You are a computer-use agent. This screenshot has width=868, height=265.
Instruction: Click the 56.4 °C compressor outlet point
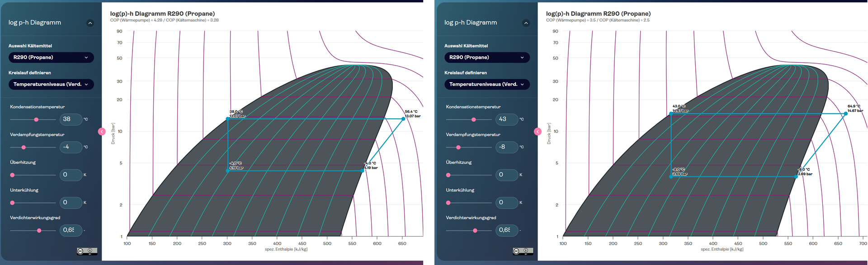pos(403,119)
